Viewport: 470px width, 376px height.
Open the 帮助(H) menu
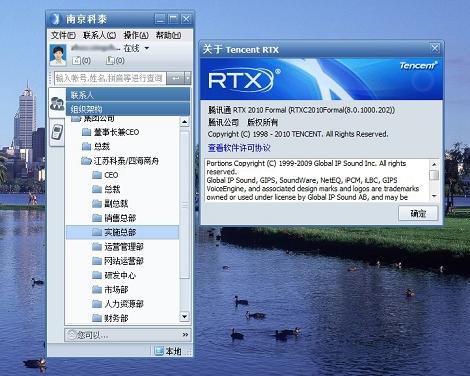169,35
